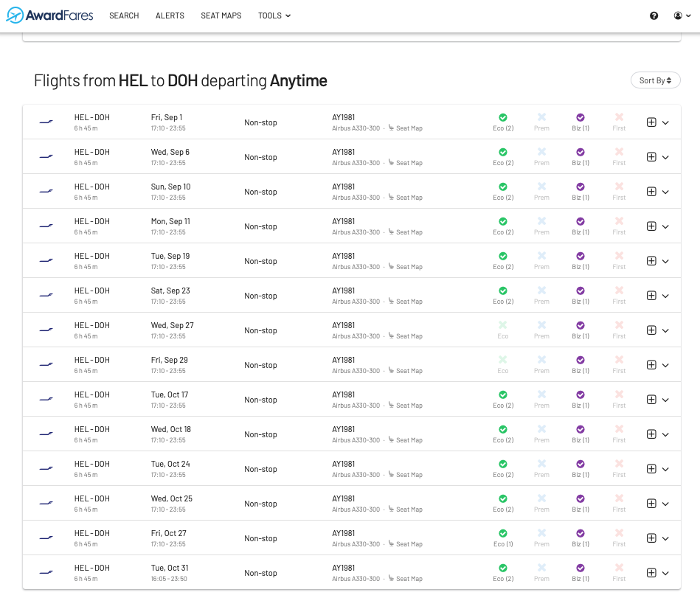Screen dimensions: 700x598
Task: Open Seat Map link for Tue, Oct 24 flight
Action: (x=409, y=475)
